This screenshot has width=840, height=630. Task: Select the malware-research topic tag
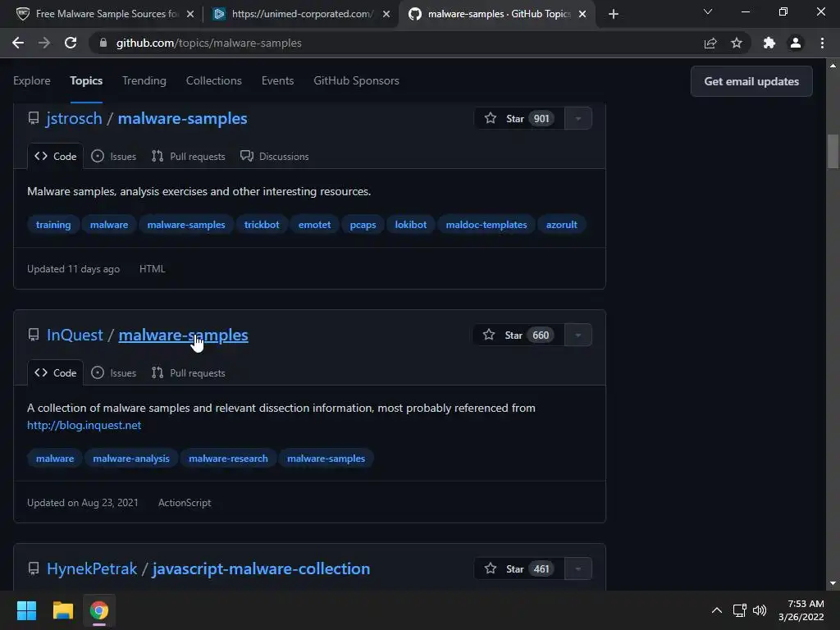[228, 459]
